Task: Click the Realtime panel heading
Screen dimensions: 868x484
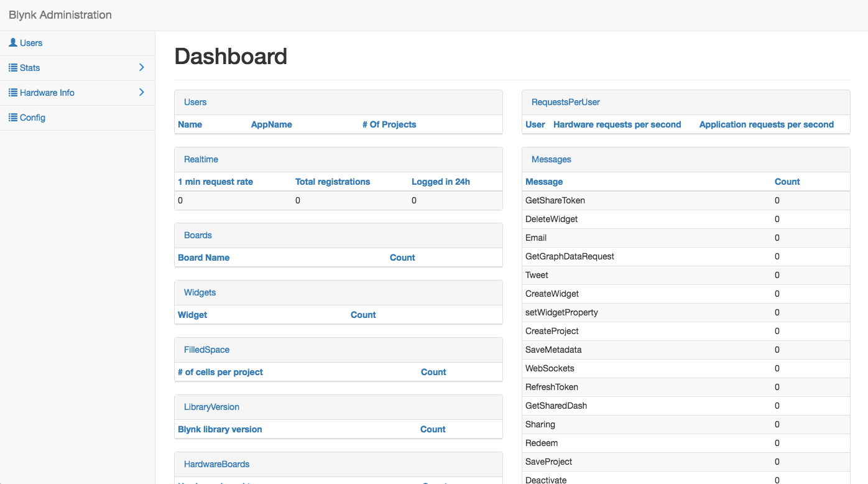Action: tap(338, 159)
